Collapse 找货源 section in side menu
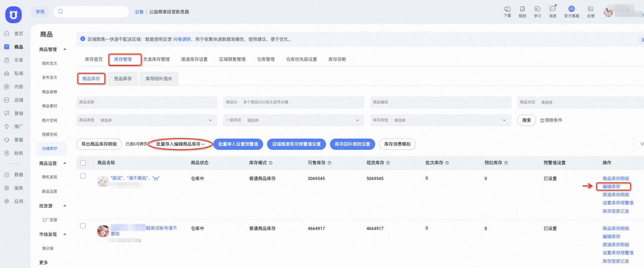 pyautogui.click(x=65, y=206)
